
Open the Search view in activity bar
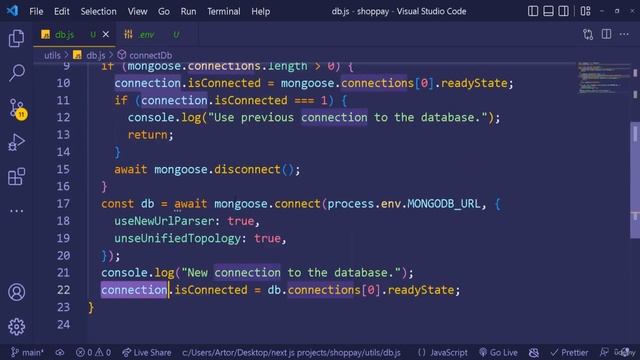coord(16,73)
